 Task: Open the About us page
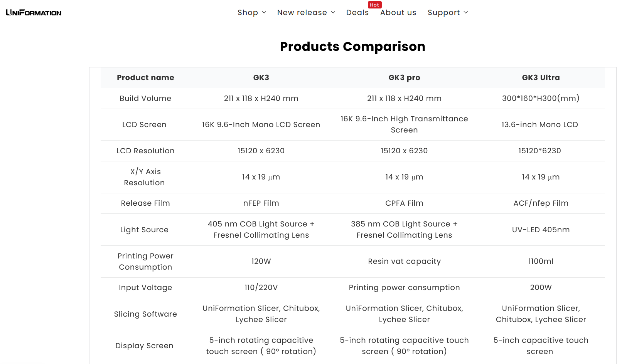point(398,13)
